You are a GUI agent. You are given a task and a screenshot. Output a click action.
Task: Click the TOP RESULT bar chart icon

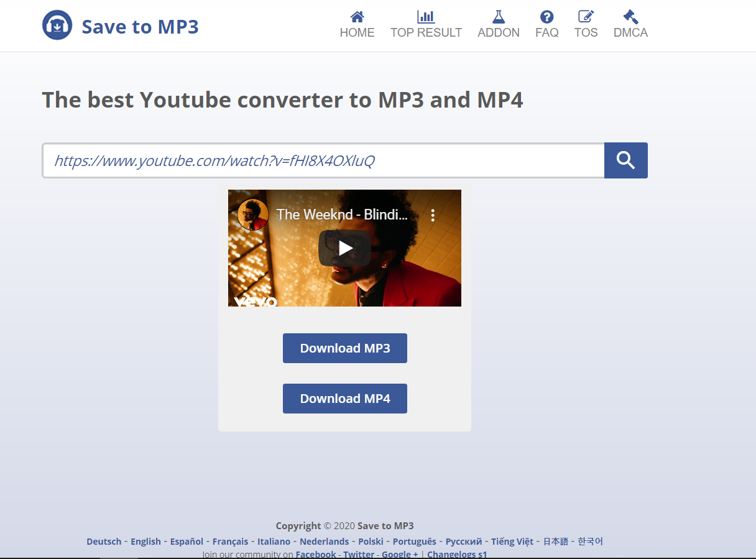426,17
